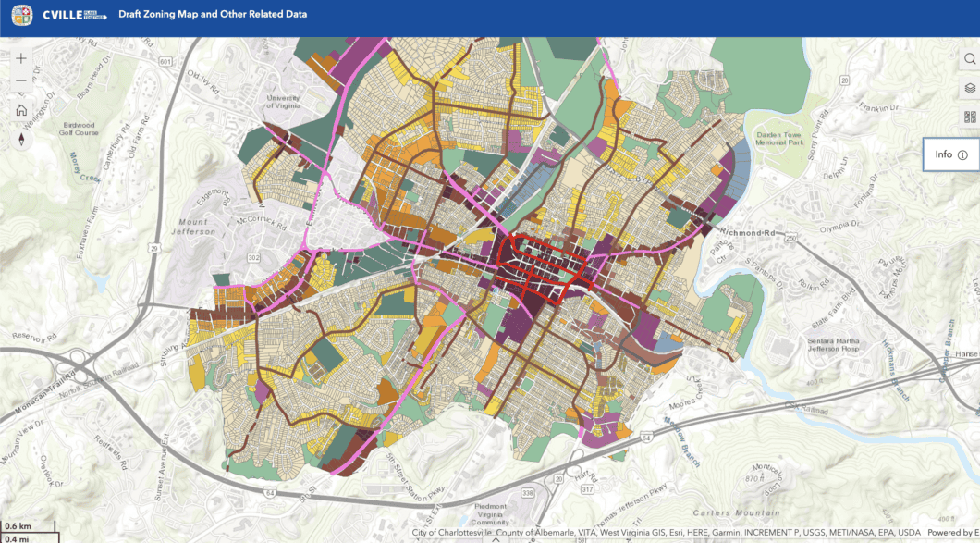Click the zoom in plus icon

[x=19, y=57]
